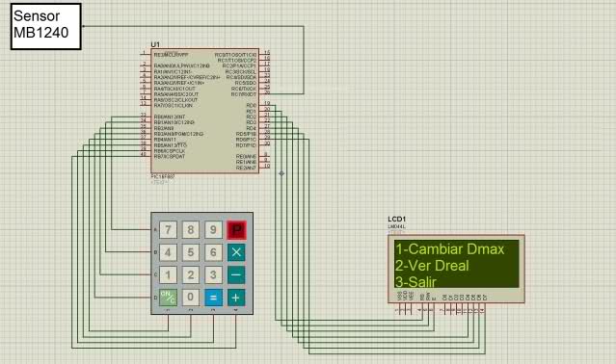The width and height of the screenshot is (616, 364).
Task: Click keypad key 4
Action: point(168,252)
